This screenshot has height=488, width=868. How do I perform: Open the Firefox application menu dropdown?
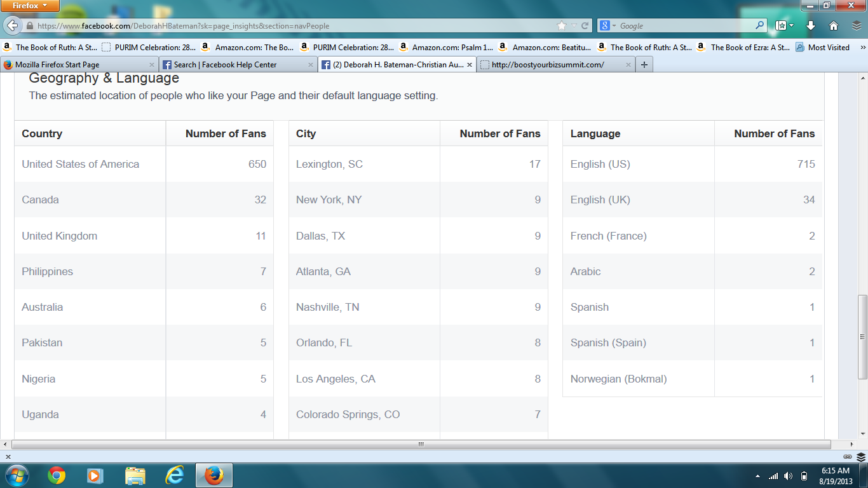30,6
